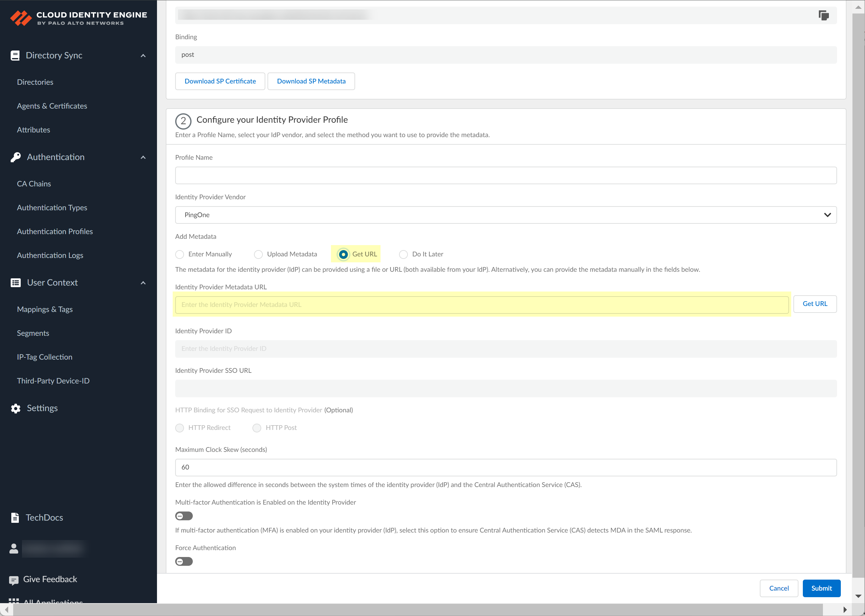Click the Authentication key icon
This screenshot has height=616, width=865.
16,158
